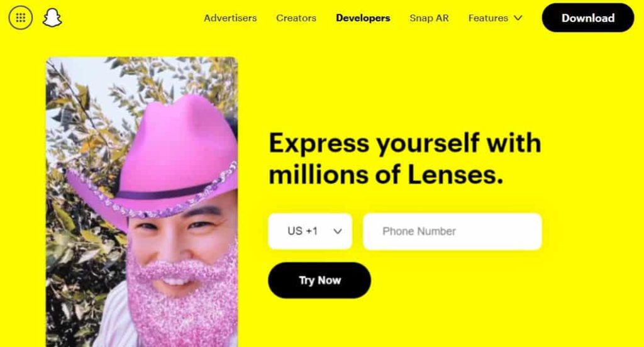Click the Try Now button

coord(319,280)
